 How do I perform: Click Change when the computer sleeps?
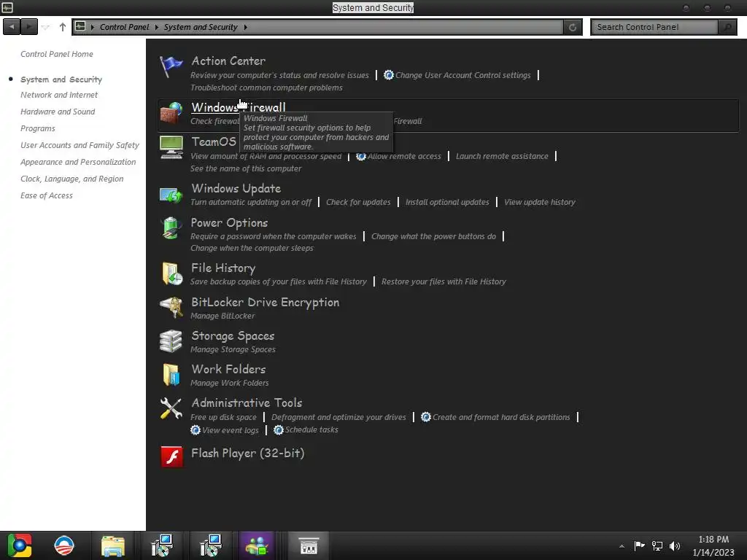coord(252,248)
